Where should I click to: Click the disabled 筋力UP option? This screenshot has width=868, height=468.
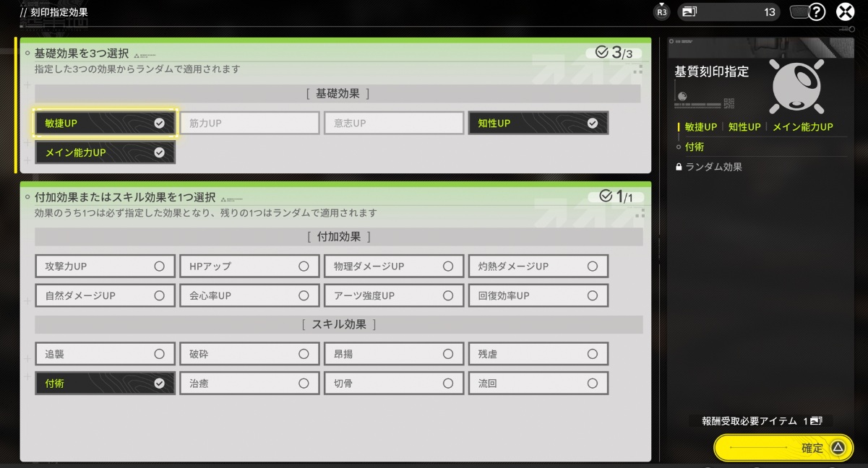[249, 123]
